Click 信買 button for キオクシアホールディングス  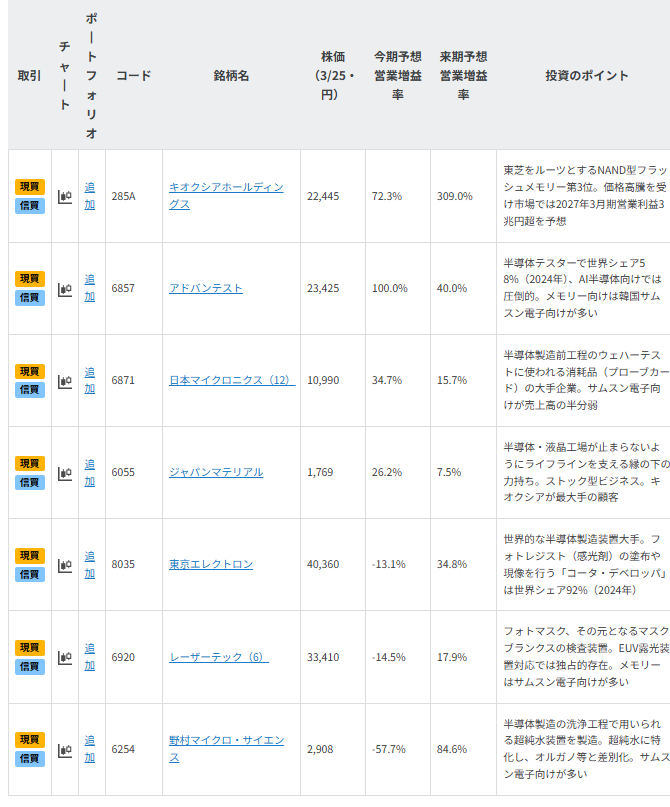coord(30,205)
